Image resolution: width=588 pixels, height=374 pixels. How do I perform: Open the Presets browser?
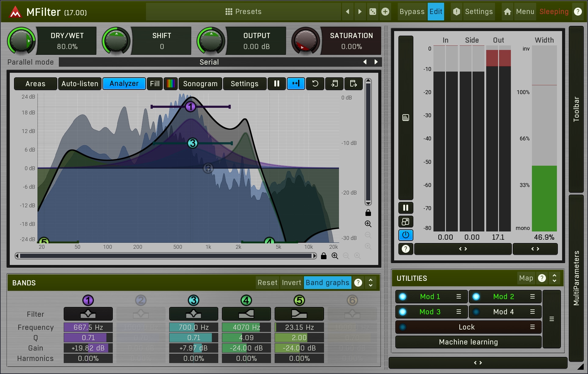coord(243,12)
